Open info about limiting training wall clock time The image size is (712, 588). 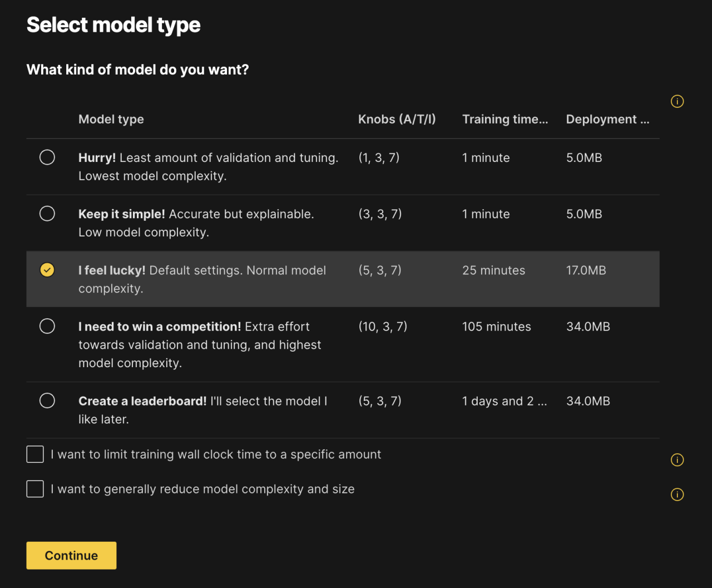[x=677, y=460]
